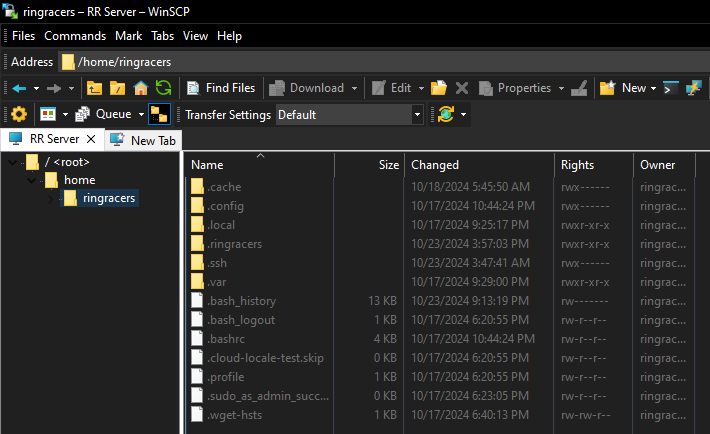Image resolution: width=710 pixels, height=434 pixels.
Task: Go back with the blue left arrow
Action: pyautogui.click(x=19, y=88)
